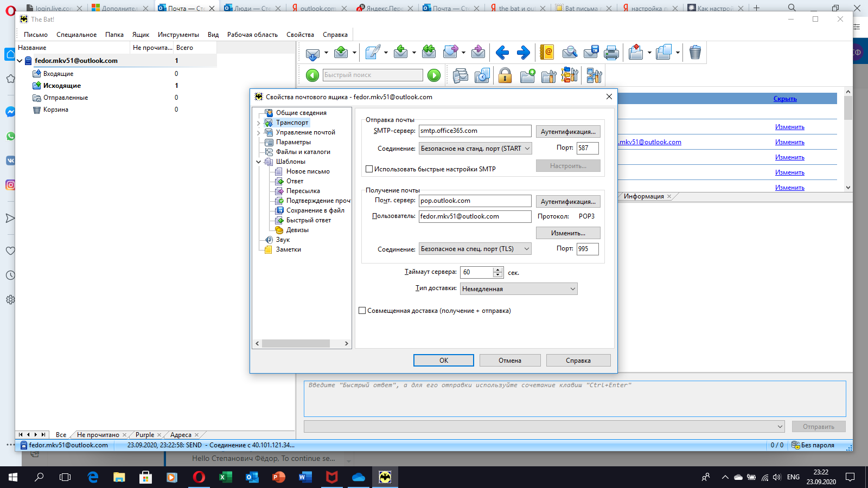
Task: Click the Create new folder icon
Action: [x=527, y=75]
